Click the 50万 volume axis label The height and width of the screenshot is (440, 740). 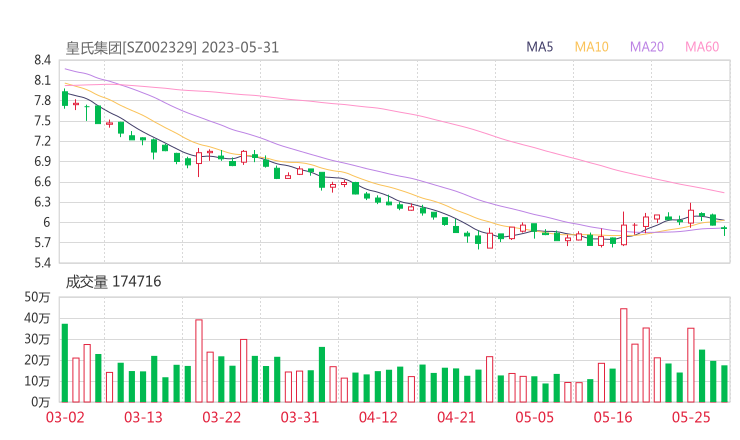click(x=37, y=297)
